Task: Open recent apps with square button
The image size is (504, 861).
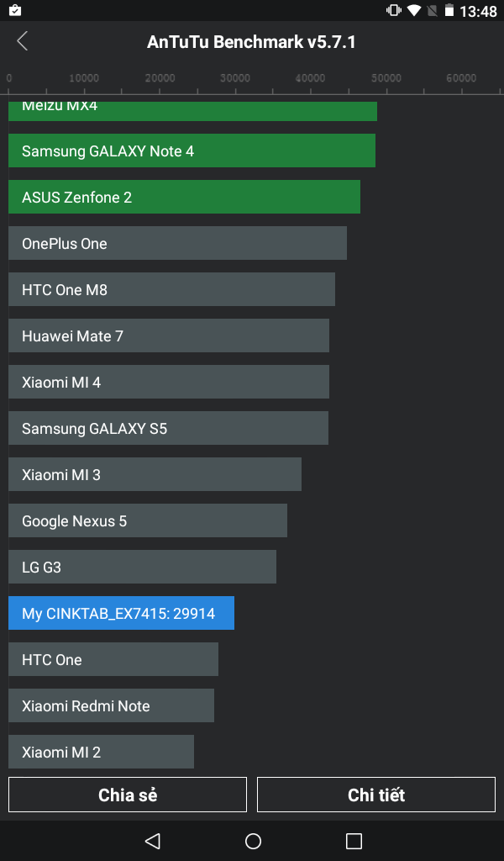Action: 354,841
